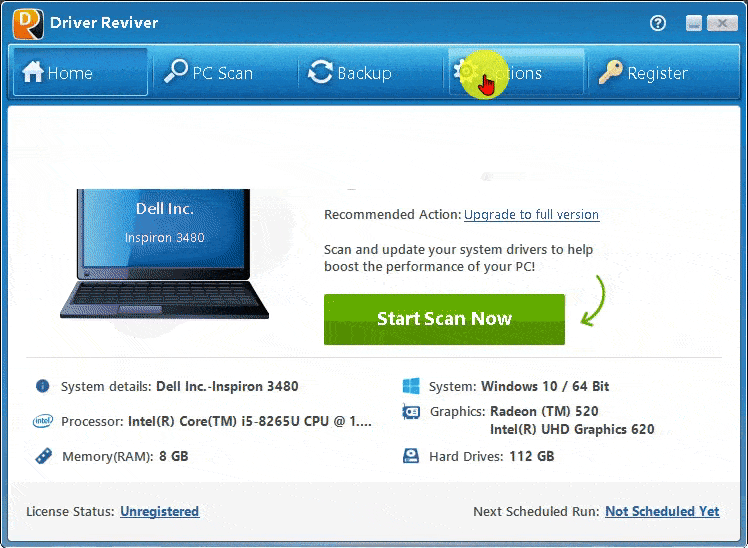This screenshot has height=548, width=748.
Task: Click the Driver Reviver logo in title bar
Action: (x=28, y=22)
